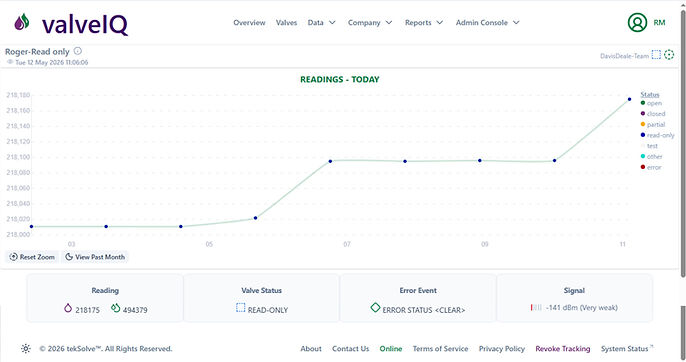Toggle the open status legend entry
This screenshot has height=362, width=686.
[x=651, y=103]
